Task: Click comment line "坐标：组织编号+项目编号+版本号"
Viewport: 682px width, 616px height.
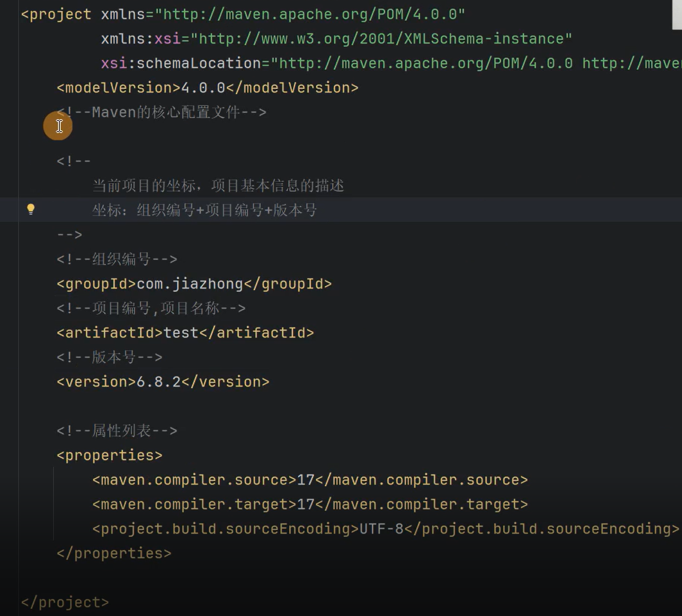Action: [x=204, y=210]
